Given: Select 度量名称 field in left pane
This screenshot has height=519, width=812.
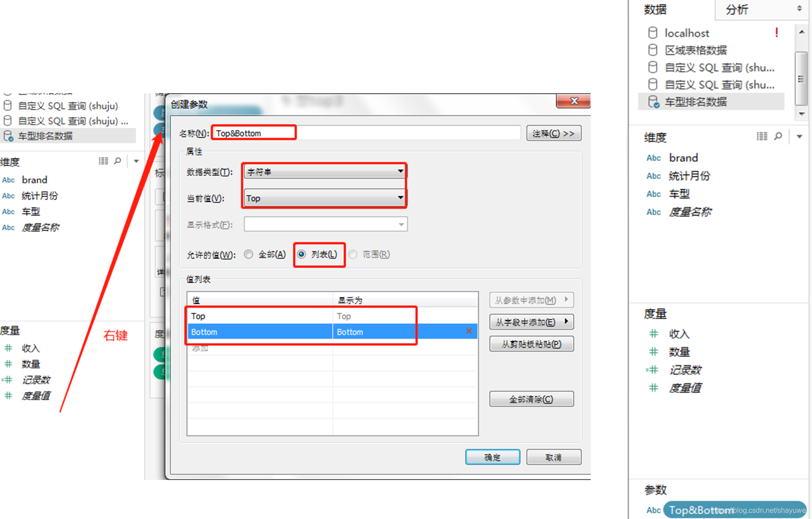Looking at the screenshot, I should click(40, 227).
